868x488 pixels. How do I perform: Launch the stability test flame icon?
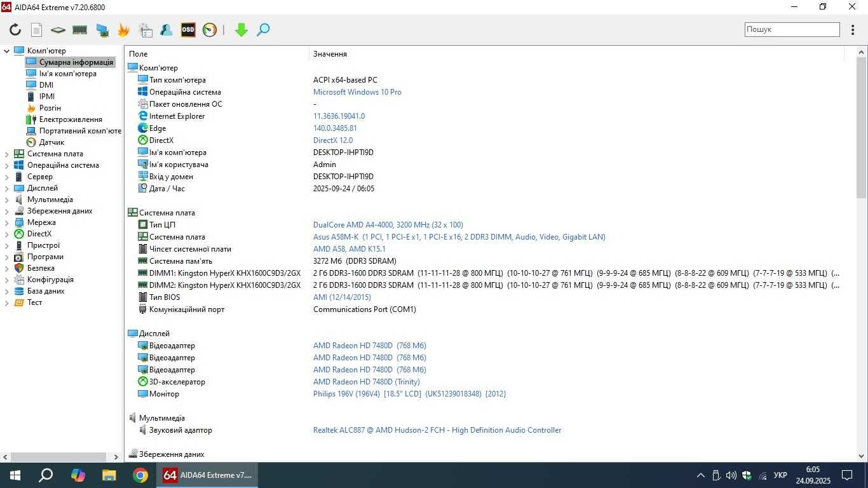(123, 30)
